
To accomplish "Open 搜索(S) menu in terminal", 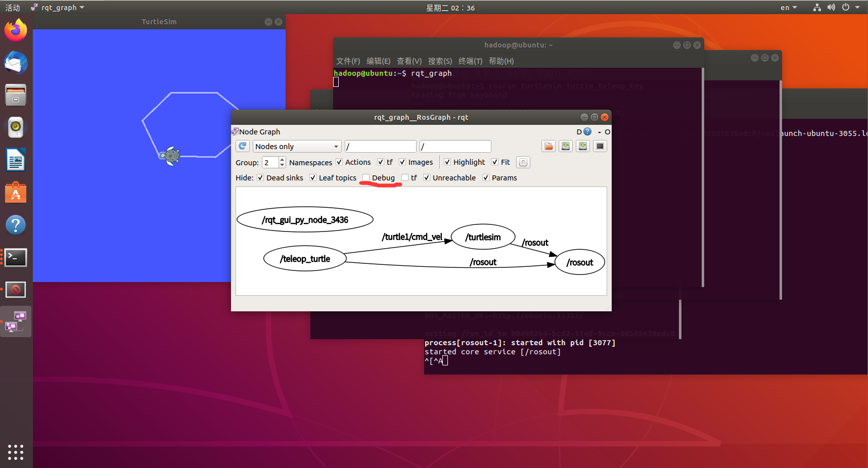I will 440,61.
